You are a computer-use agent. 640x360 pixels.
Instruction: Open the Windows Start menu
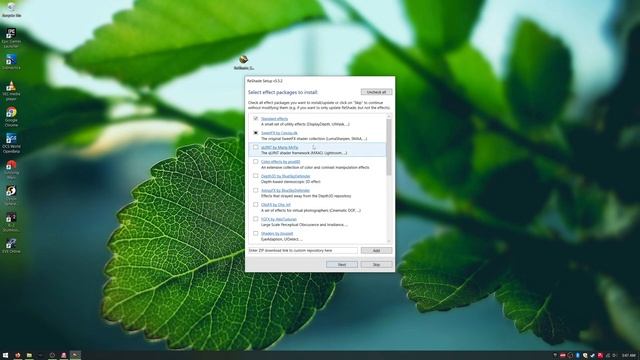5,356
